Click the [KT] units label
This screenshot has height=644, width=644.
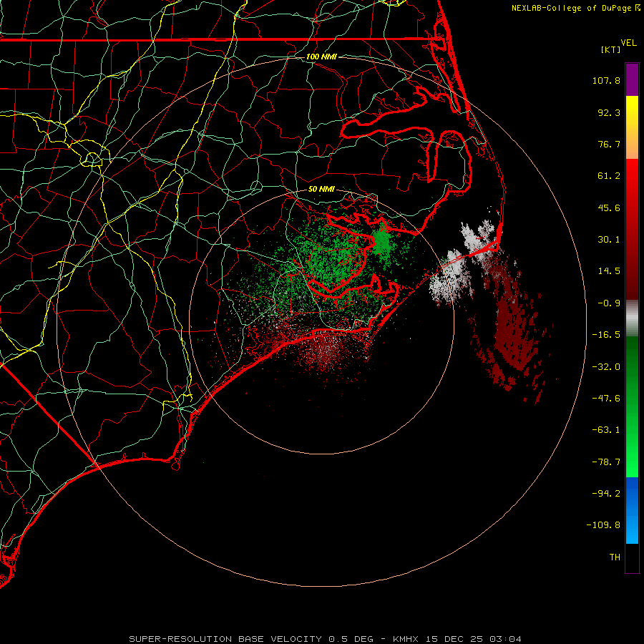pos(611,49)
